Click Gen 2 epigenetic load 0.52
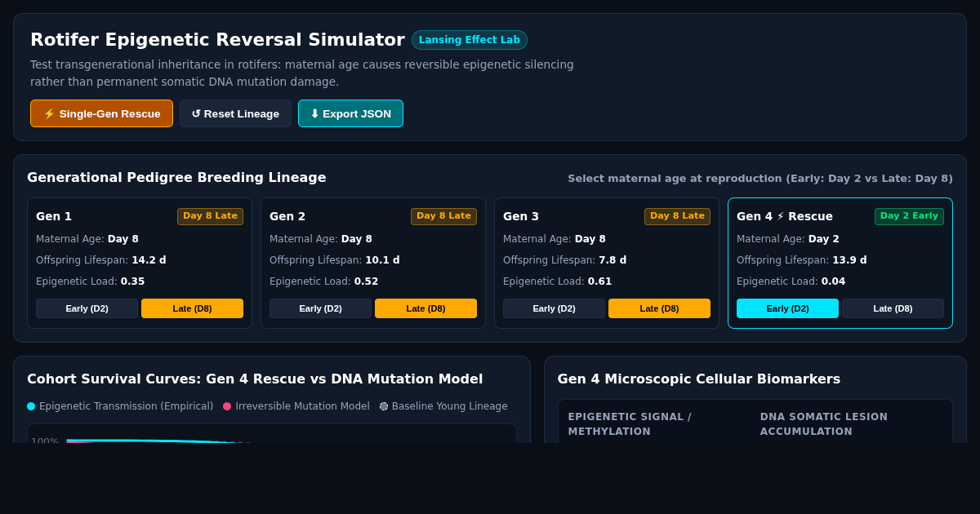This screenshot has height=514, width=980. point(366,281)
